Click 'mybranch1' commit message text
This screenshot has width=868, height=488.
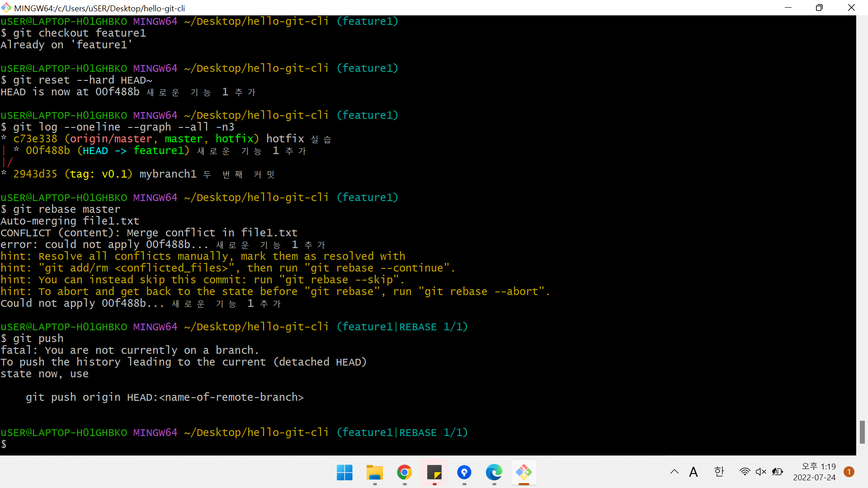pyautogui.click(x=168, y=174)
